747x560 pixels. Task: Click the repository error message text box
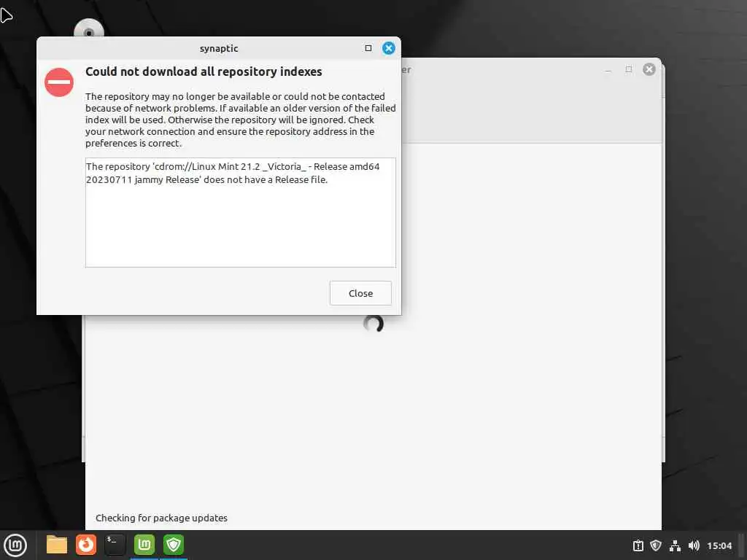click(241, 212)
